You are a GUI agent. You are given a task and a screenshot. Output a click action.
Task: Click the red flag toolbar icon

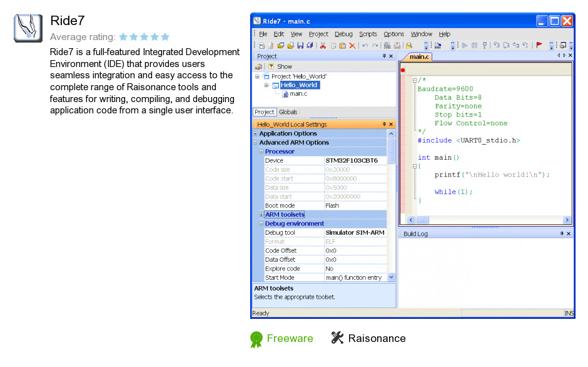click(x=539, y=45)
